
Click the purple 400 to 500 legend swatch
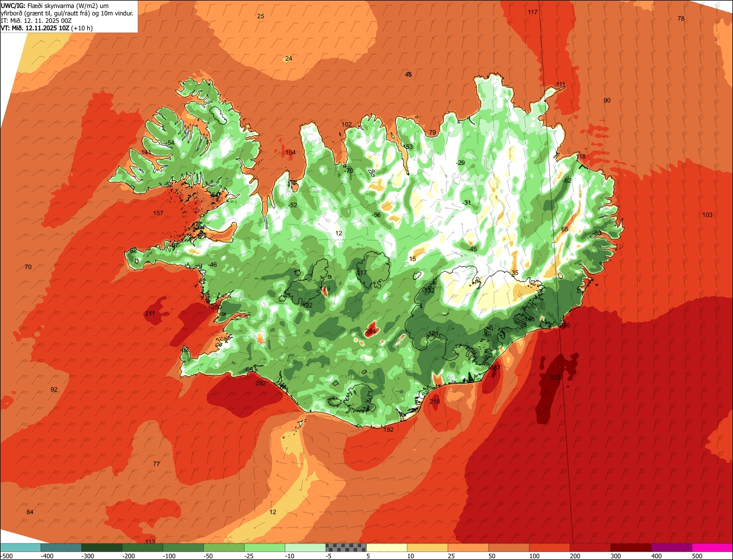[671, 547]
